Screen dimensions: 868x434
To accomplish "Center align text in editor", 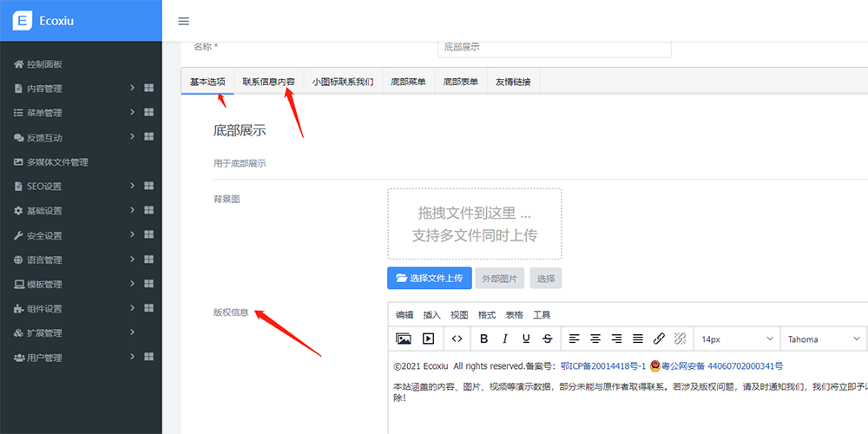I will (595, 339).
